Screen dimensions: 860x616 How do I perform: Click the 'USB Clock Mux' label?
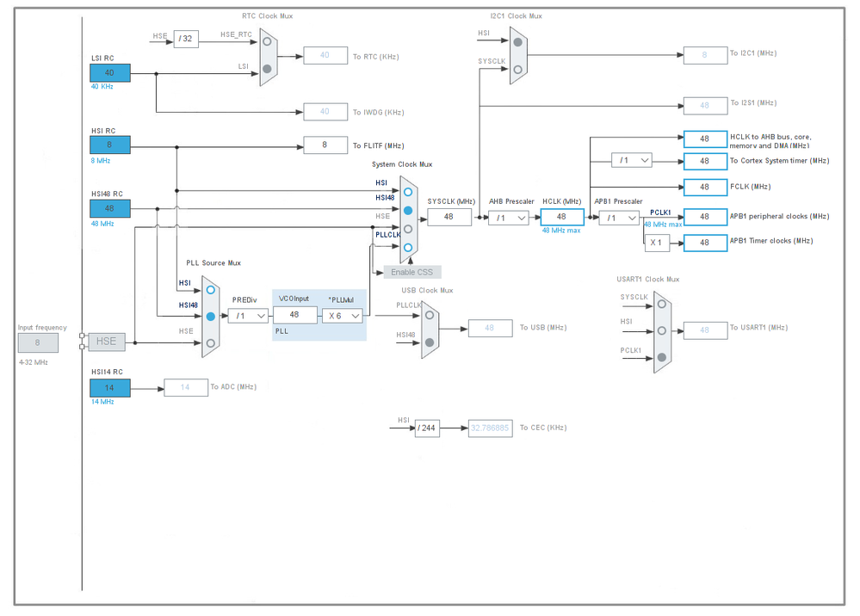[427, 291]
